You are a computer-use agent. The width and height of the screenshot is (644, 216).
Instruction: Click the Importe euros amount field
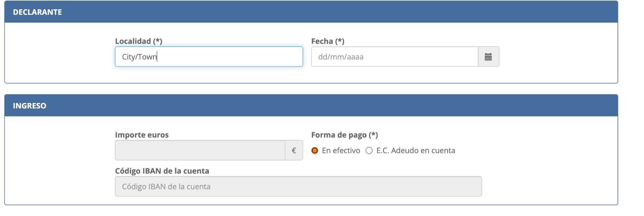click(x=200, y=151)
